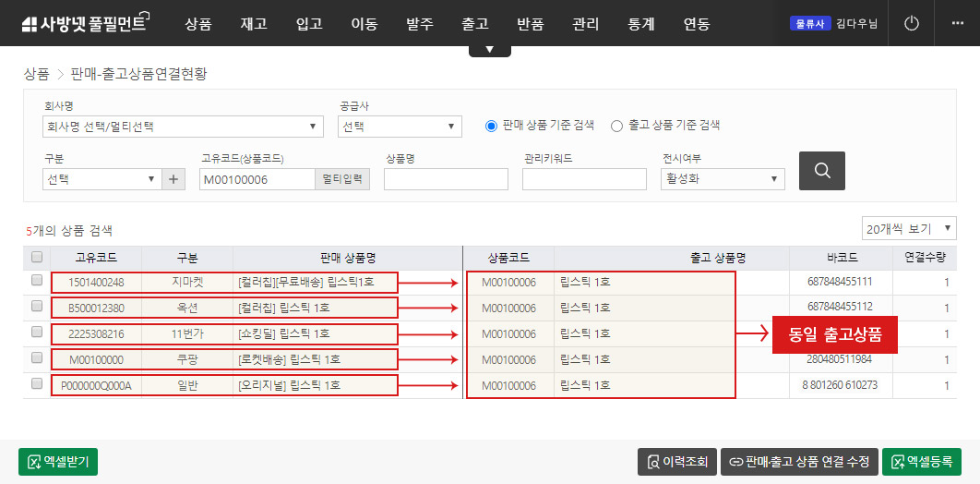
Task: Click the plus button beside 구분 dropdown
Action: [x=174, y=179]
